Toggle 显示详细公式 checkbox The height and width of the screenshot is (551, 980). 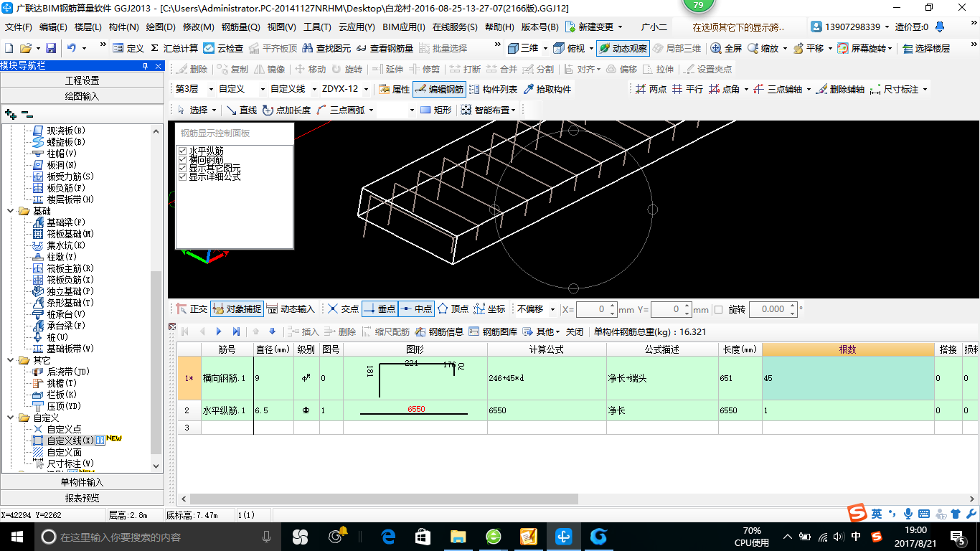click(x=183, y=176)
